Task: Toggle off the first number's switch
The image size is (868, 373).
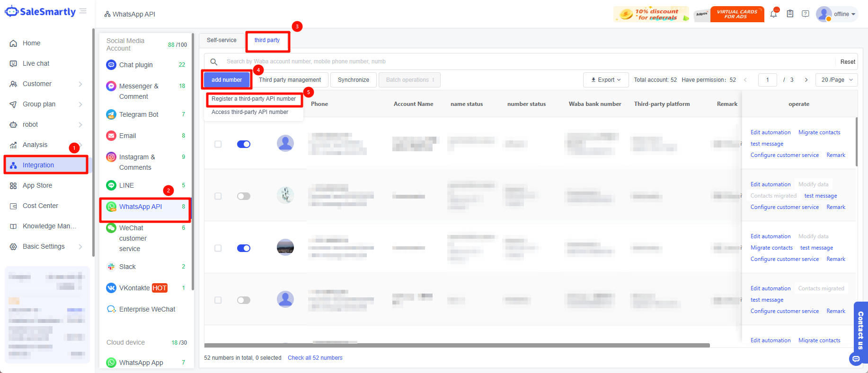Action: (244, 144)
